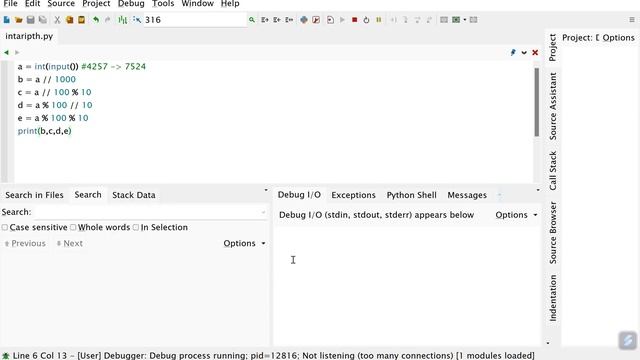The image size is (640, 360).
Task: Click toolbar field showing 316
Action: (195, 20)
